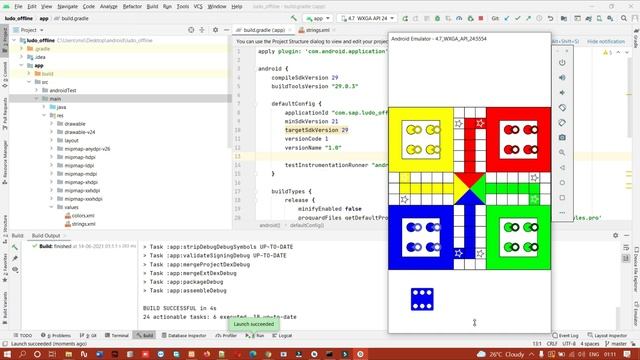Open the VCS menu
This screenshot has width=640, height=360.
[x=198, y=7]
